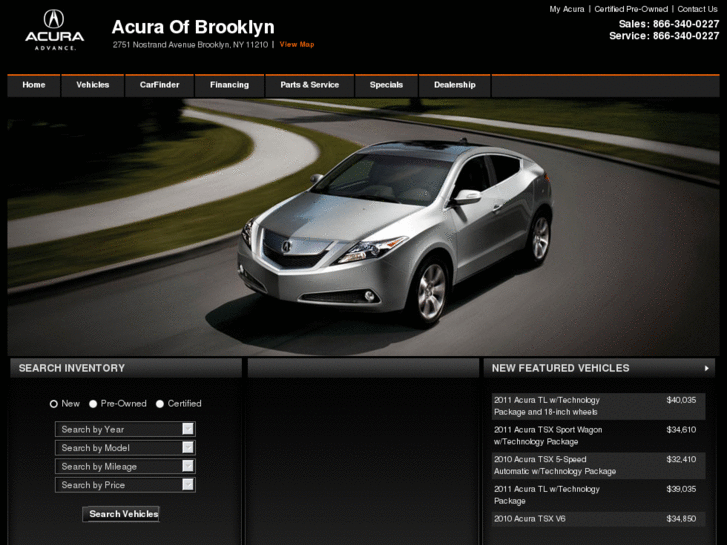This screenshot has height=545, width=727.
Task: Open the CarFinder menu item
Action: (159, 85)
